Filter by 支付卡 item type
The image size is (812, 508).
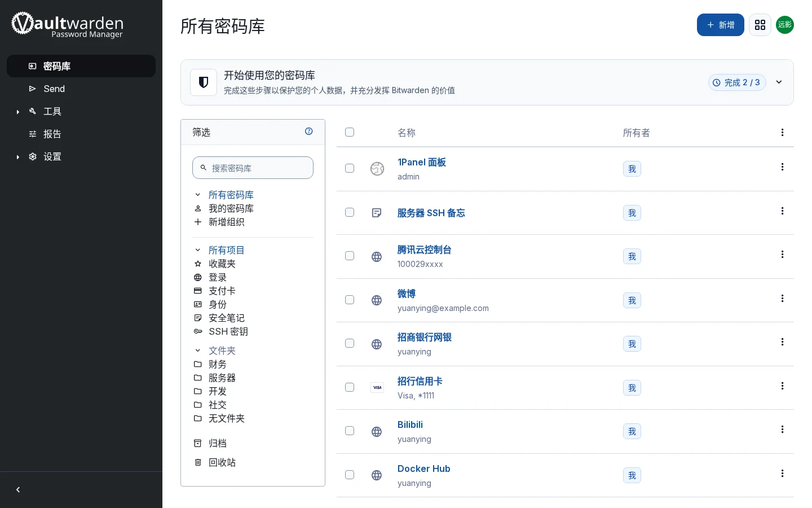coord(222,291)
